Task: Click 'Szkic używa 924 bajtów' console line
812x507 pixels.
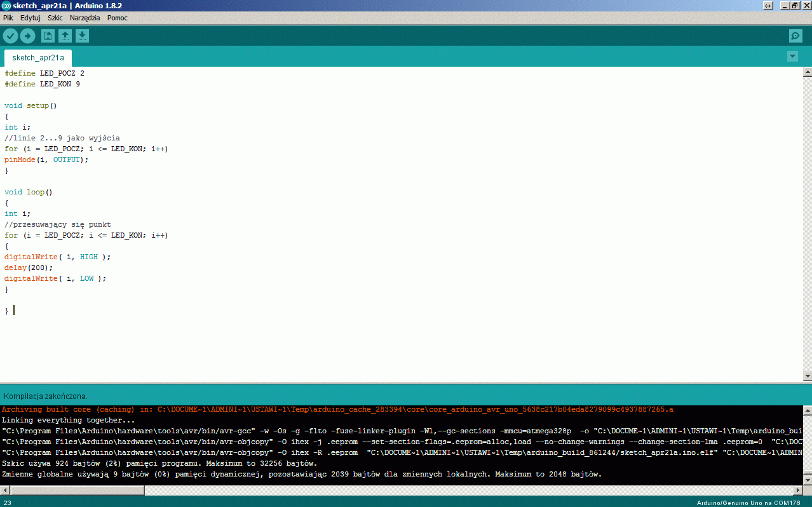Action: (159, 463)
